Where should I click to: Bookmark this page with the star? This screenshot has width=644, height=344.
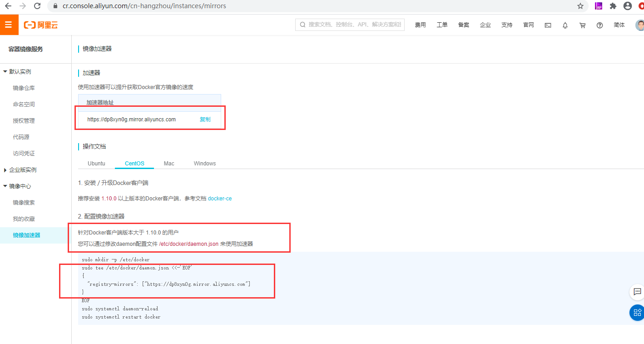pos(580,6)
